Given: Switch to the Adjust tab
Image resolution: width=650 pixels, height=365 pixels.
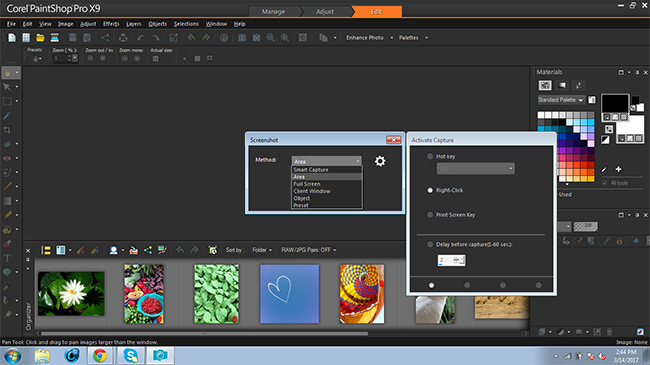Looking at the screenshot, I should pos(325,12).
